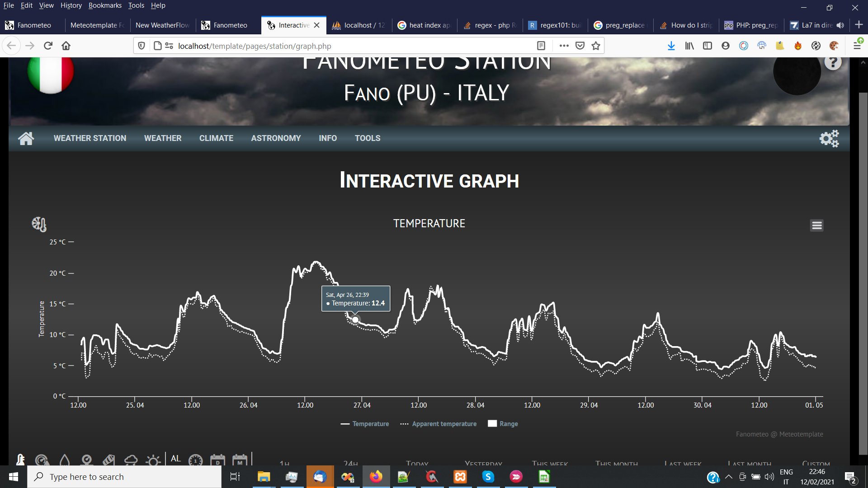Open the Firefox application menu
This screenshot has height=488, width=868.
coord(858,45)
